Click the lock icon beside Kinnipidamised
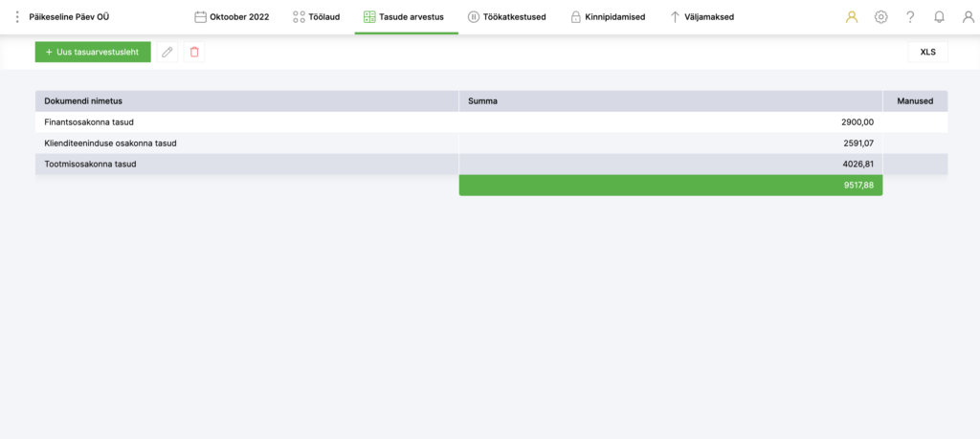The image size is (980, 439). tap(575, 17)
